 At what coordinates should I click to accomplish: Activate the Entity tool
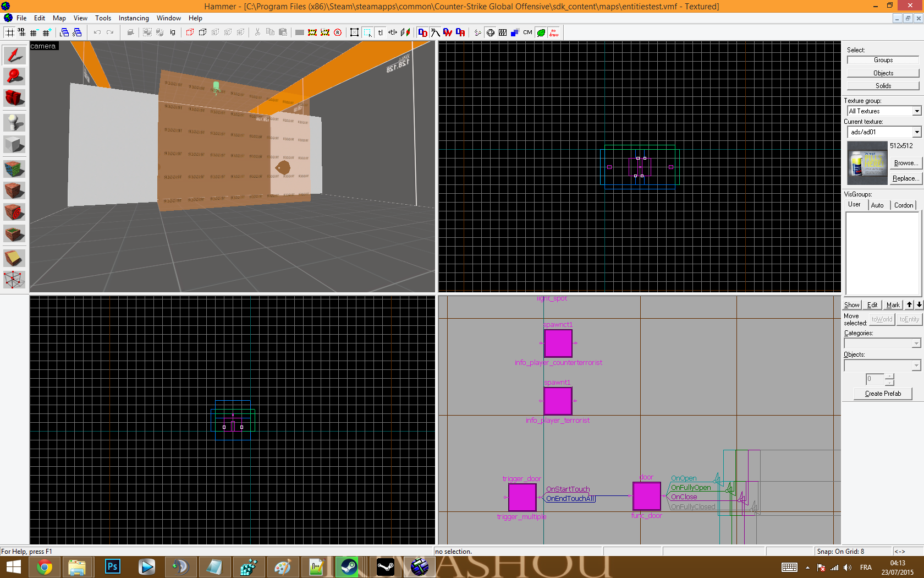coord(14,122)
